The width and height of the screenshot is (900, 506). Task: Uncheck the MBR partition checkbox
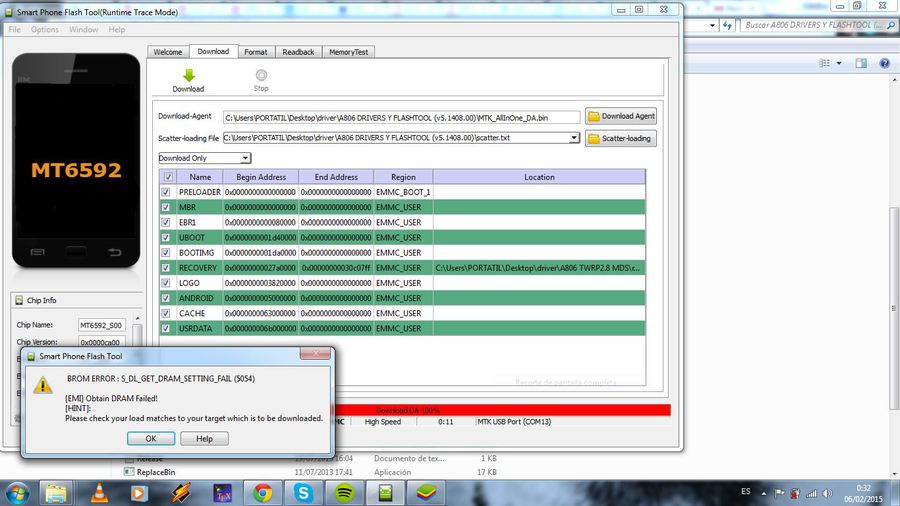(x=166, y=207)
